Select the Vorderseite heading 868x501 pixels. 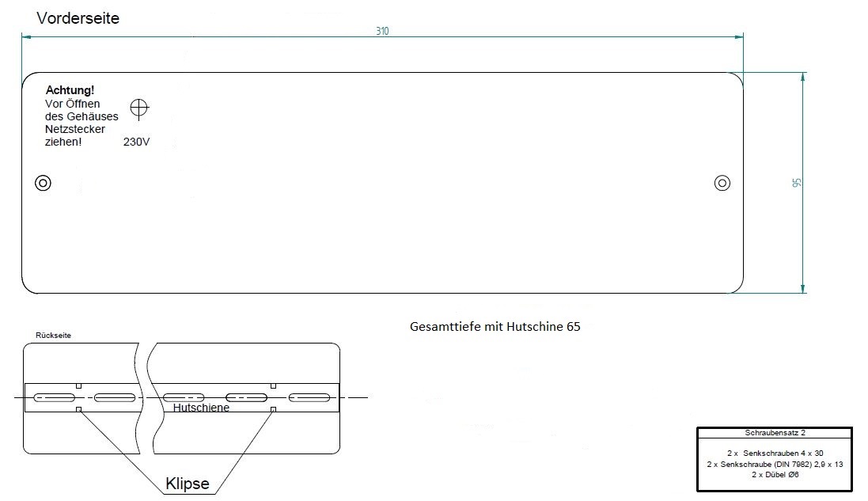pyautogui.click(x=78, y=17)
